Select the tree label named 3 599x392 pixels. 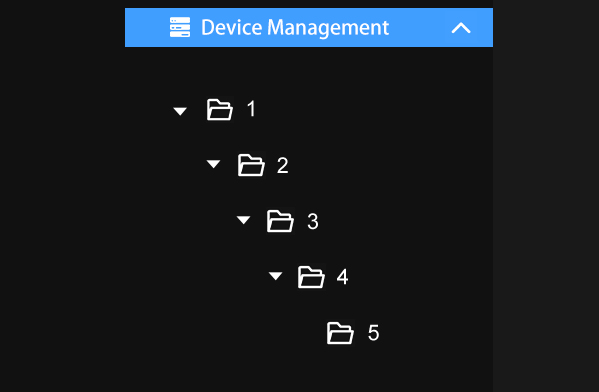tap(313, 221)
